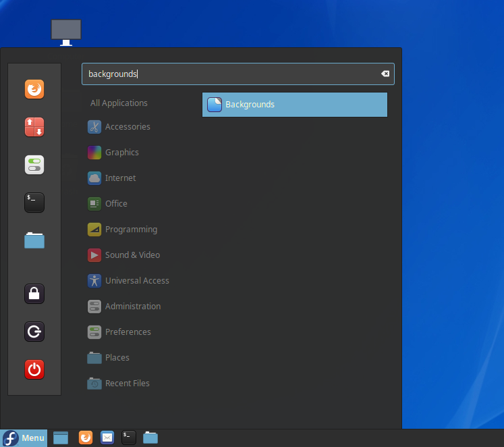Image resolution: width=504 pixels, height=447 pixels.
Task: Open System Settings toggle icon in sidebar
Action: pyautogui.click(x=34, y=165)
